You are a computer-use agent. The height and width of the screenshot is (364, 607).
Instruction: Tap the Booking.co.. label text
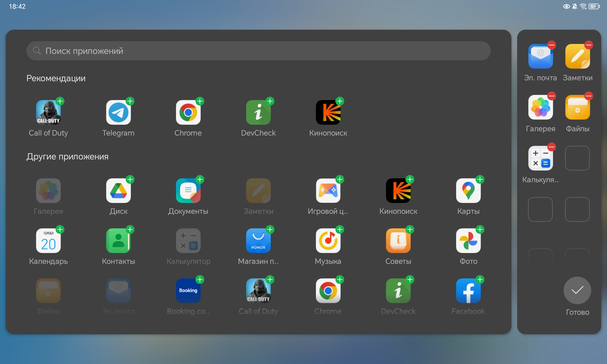tap(188, 311)
